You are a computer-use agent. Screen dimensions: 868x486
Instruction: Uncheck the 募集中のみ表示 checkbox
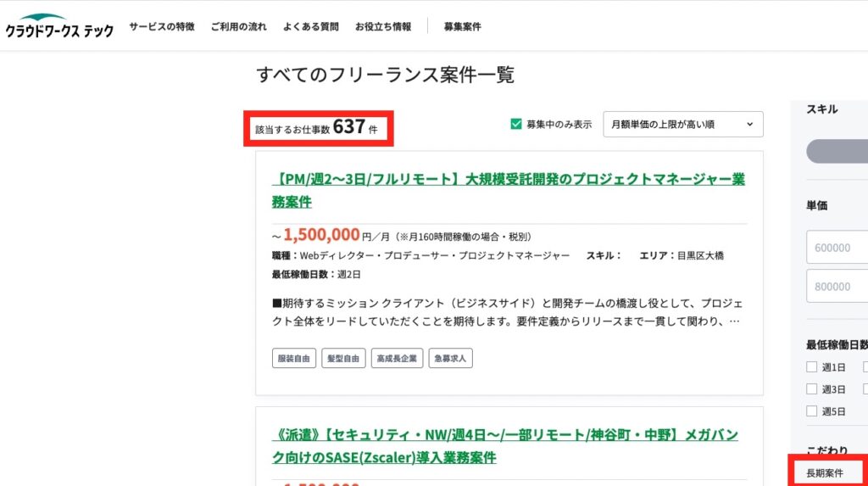pyautogui.click(x=515, y=124)
